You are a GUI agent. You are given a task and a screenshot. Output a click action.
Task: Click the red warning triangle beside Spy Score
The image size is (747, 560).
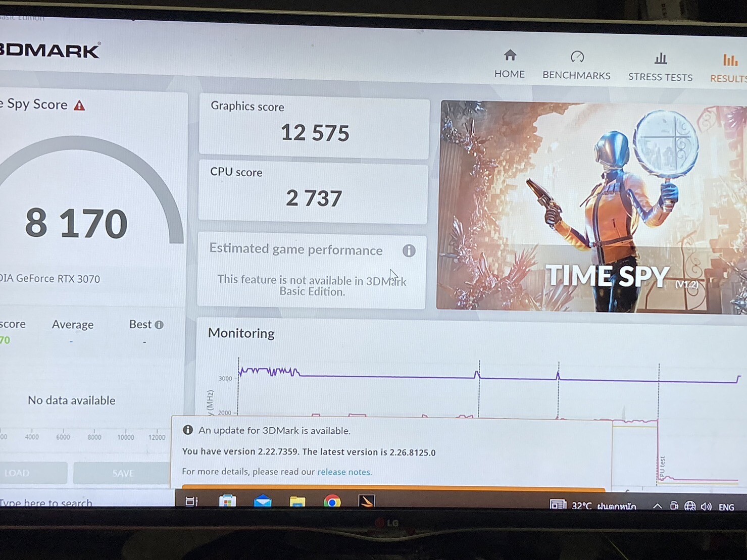tap(79, 106)
